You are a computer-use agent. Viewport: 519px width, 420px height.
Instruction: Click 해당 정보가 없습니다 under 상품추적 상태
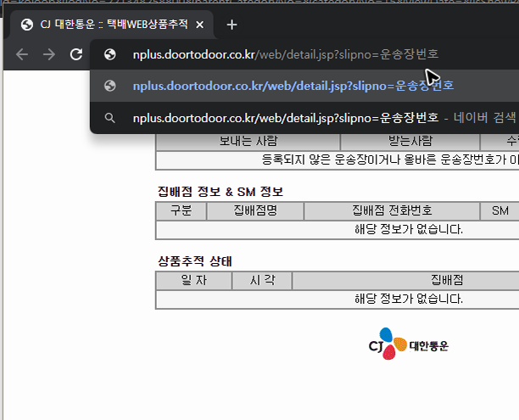(409, 300)
